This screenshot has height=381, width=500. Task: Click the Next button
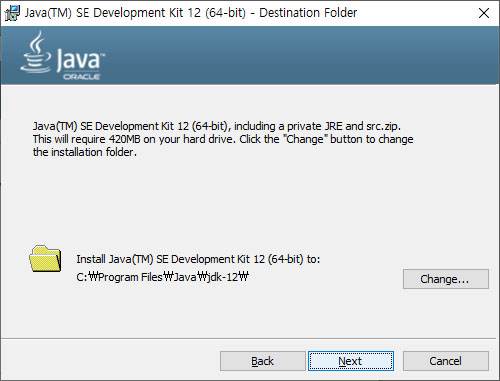(x=351, y=361)
